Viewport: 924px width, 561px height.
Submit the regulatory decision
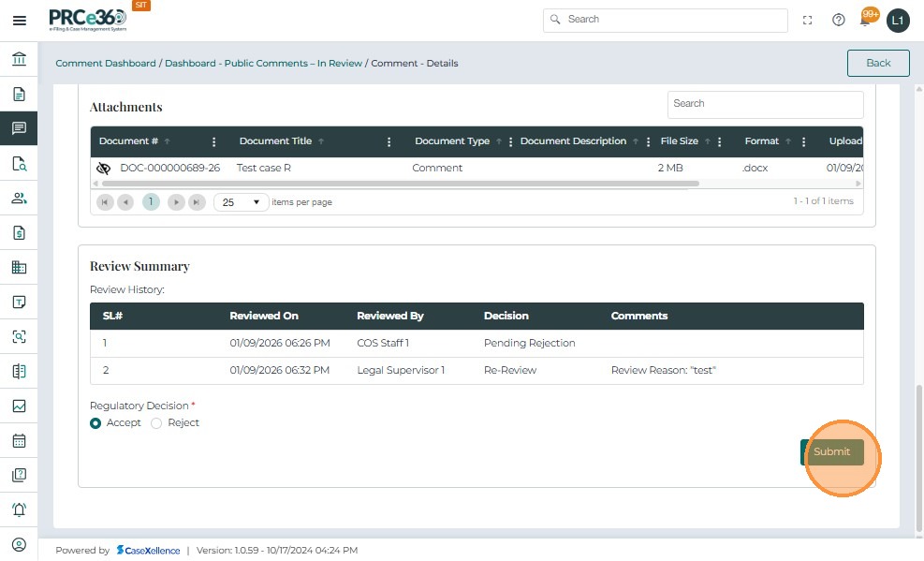(x=831, y=452)
